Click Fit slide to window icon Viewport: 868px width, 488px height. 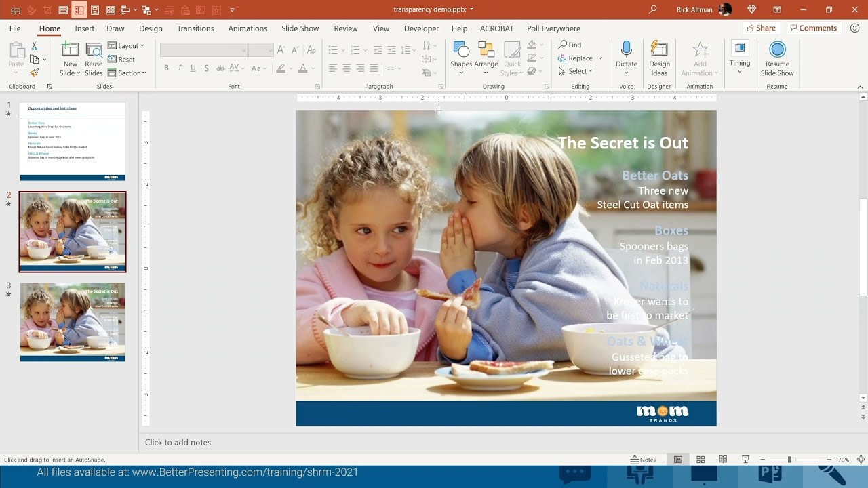pyautogui.click(x=861, y=460)
